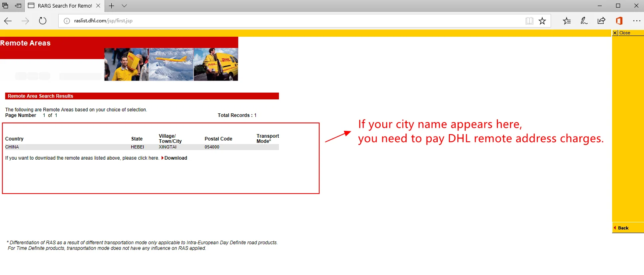Viewport: 644px width, 275px height.
Task: Click the CHINA country cell
Action: click(12, 147)
